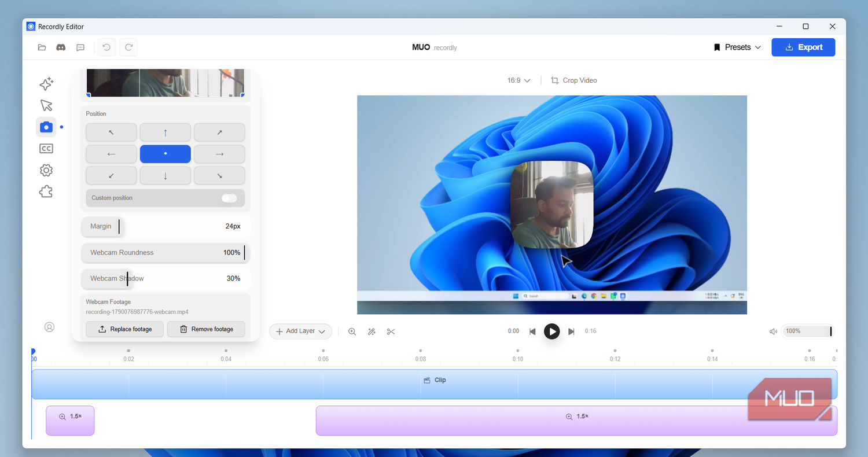Skip to the next frame
868x457 pixels.
571,331
